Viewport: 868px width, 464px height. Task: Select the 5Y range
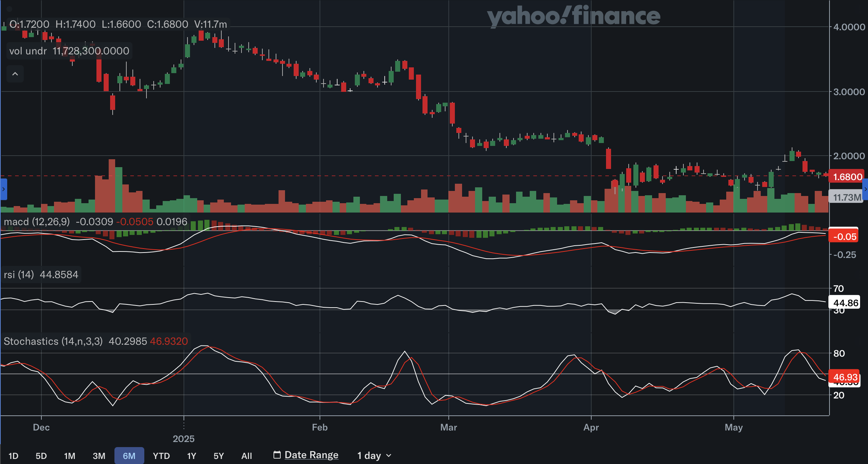coord(218,455)
